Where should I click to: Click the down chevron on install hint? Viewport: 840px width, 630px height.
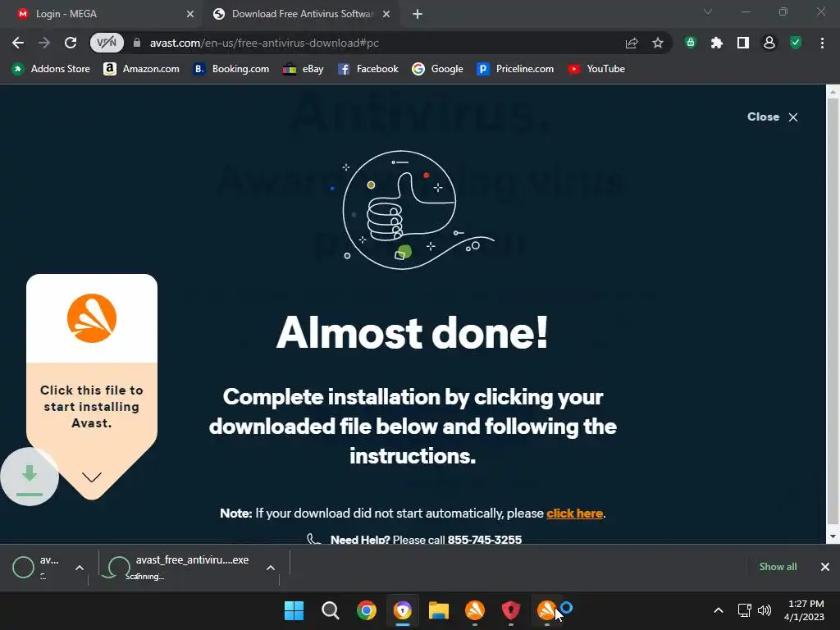coord(92,477)
